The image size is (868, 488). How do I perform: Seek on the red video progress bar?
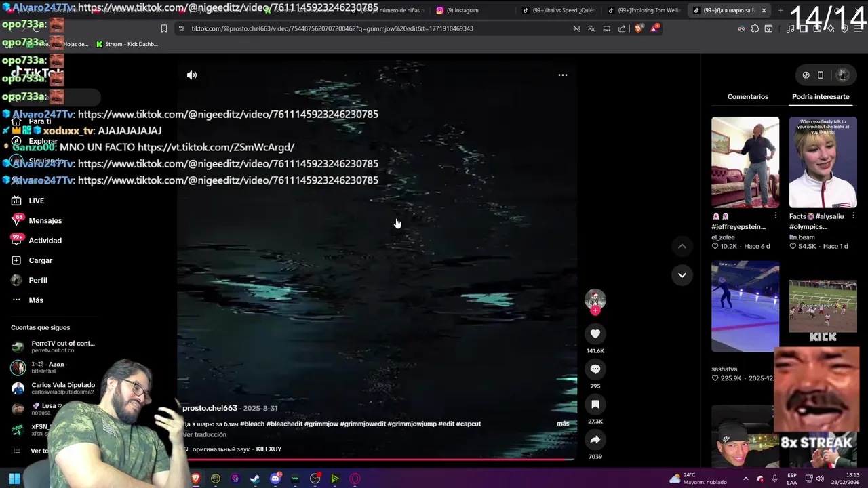click(x=377, y=460)
